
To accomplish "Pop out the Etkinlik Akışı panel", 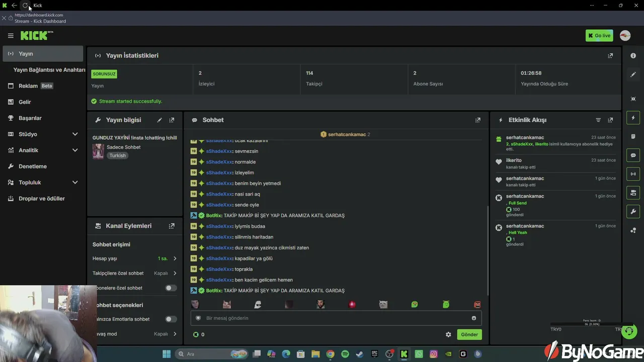I will tap(610, 120).
